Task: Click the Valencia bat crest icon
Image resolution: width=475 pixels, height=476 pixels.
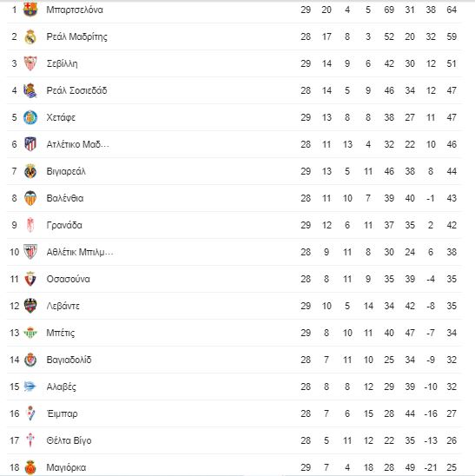Action: [x=30, y=198]
